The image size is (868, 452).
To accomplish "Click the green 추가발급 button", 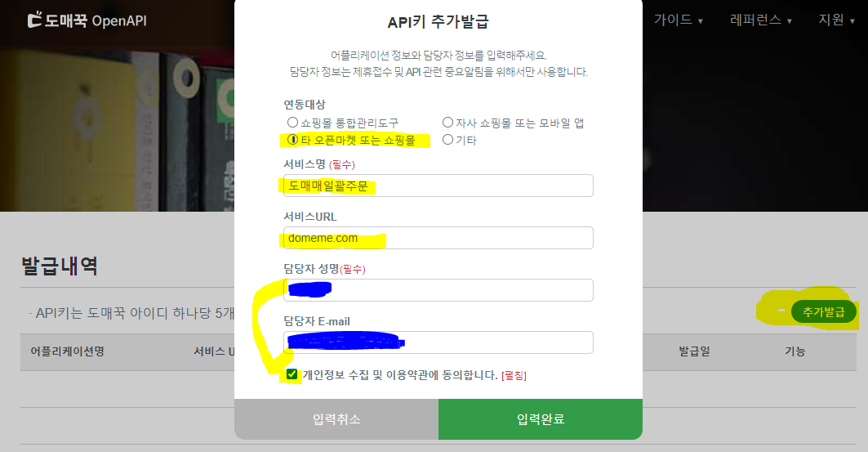I will (x=824, y=312).
